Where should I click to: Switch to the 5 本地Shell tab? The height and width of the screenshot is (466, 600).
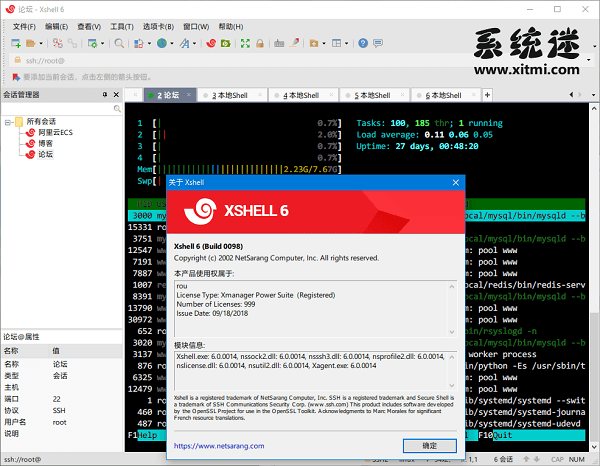coord(373,95)
